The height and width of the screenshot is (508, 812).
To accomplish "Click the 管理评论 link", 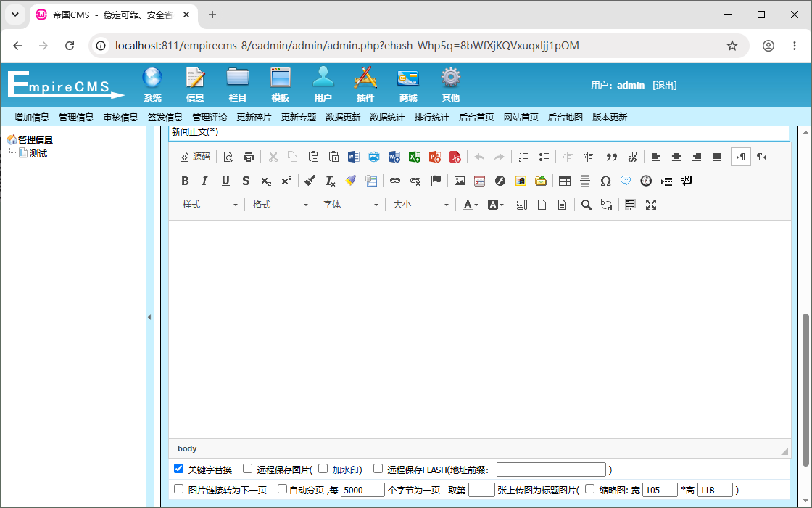I will pyautogui.click(x=210, y=117).
